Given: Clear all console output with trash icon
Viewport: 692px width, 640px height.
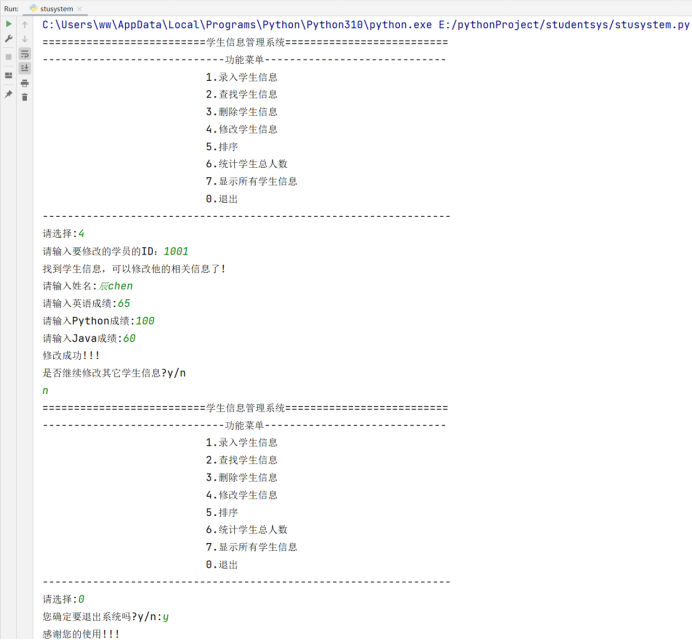Looking at the screenshot, I should coord(25,97).
